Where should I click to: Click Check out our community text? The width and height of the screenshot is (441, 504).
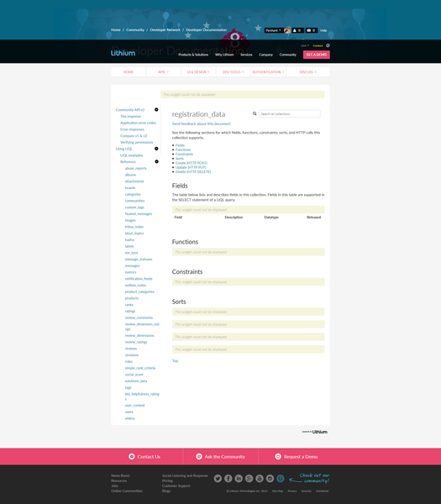(x=314, y=478)
